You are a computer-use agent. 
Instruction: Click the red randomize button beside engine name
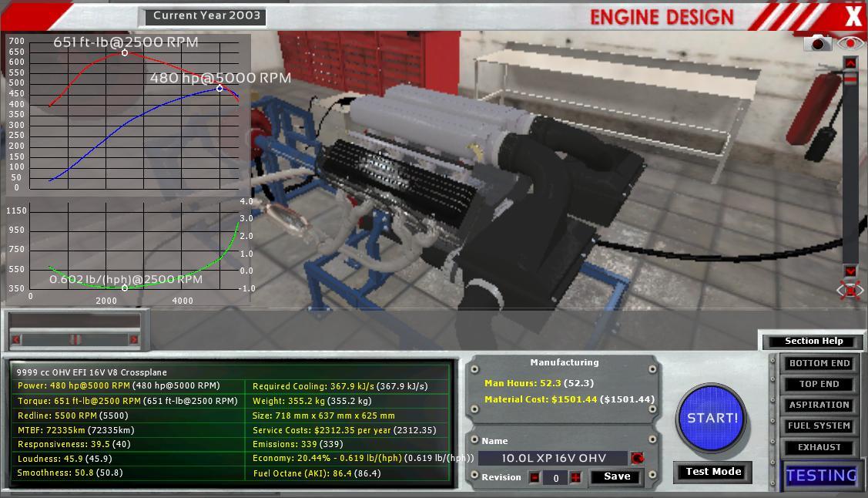click(x=637, y=458)
